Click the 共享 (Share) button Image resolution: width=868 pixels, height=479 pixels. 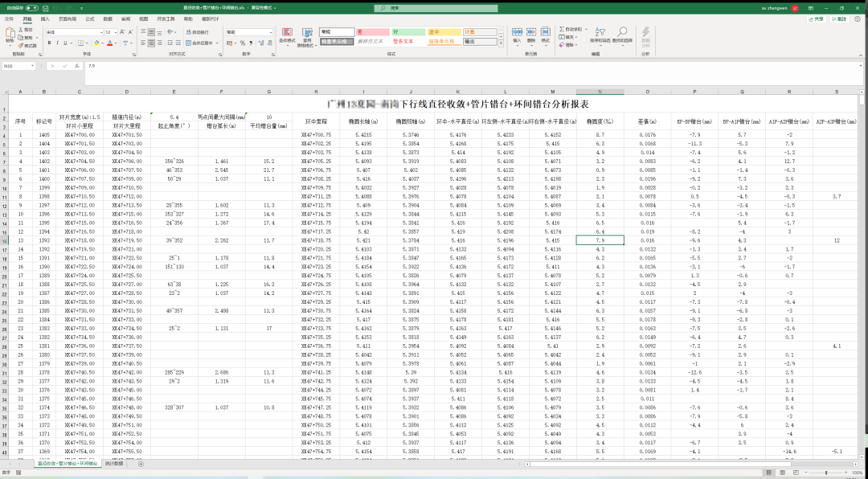point(817,18)
